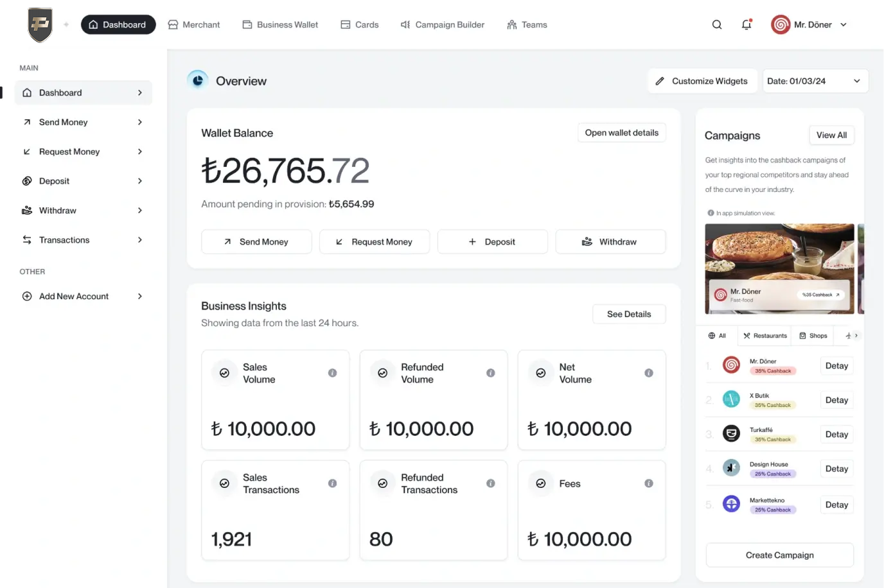Click Detay next to Turkaffé
This screenshot has width=884, height=588.
click(836, 434)
